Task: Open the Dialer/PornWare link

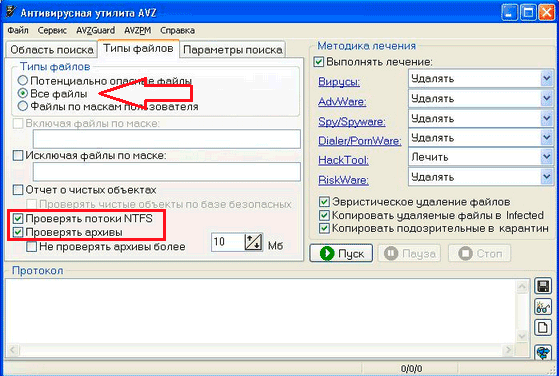Action: pyautogui.click(x=359, y=141)
